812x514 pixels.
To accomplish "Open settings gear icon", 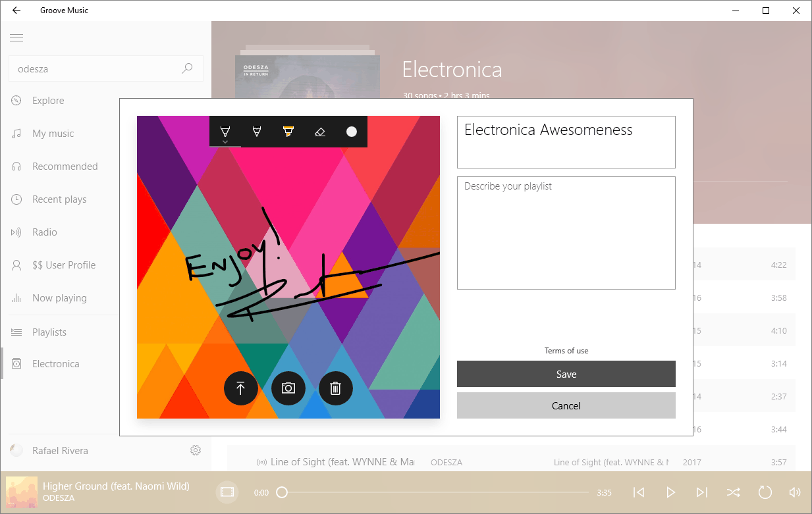I will tap(196, 450).
